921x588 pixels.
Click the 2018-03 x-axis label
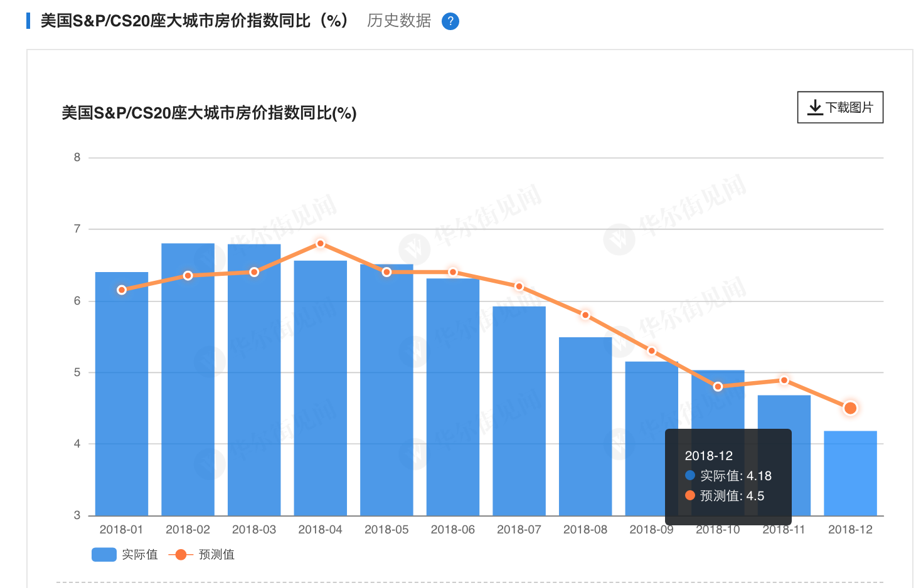click(x=254, y=530)
